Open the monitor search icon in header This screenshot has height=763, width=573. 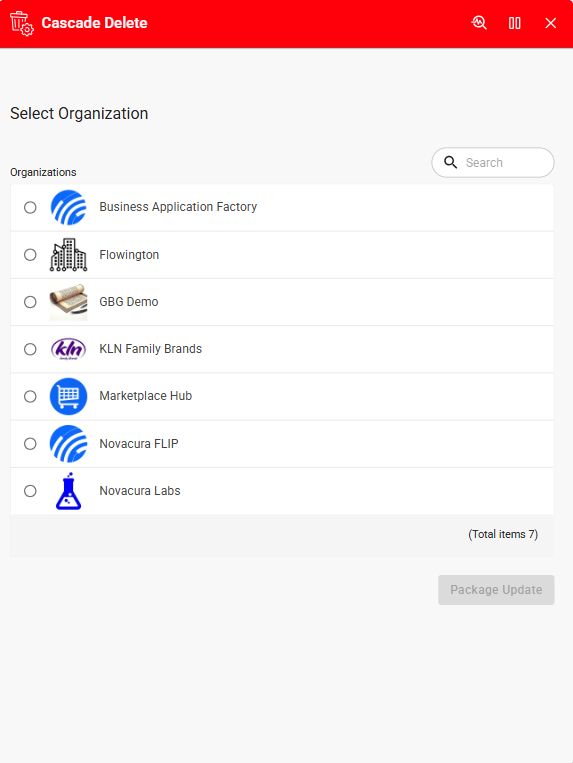pyautogui.click(x=479, y=23)
